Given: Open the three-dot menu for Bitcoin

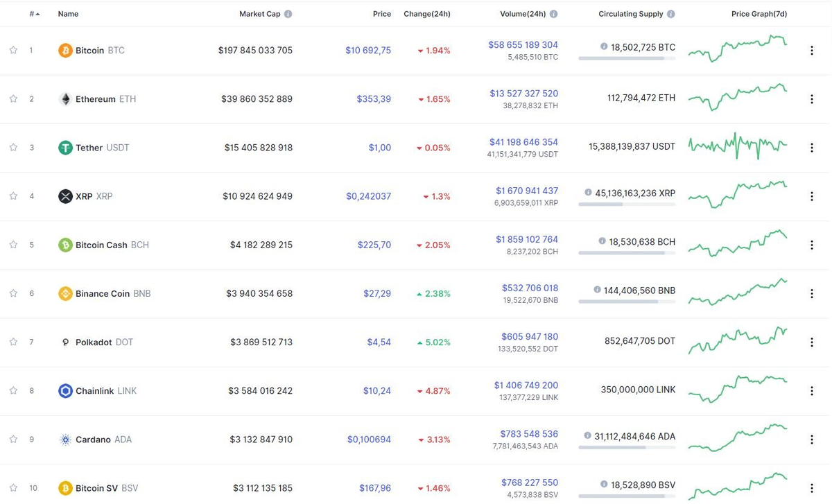Looking at the screenshot, I should [812, 51].
